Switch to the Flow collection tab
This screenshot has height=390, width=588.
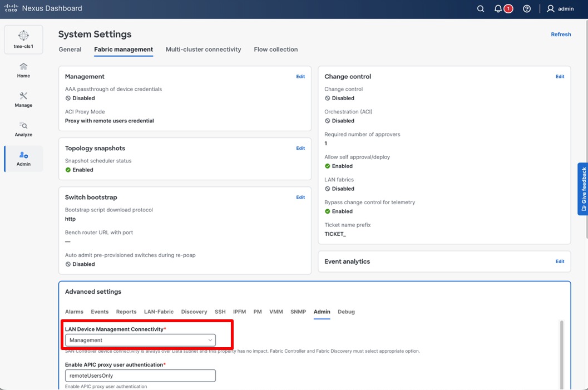(275, 49)
